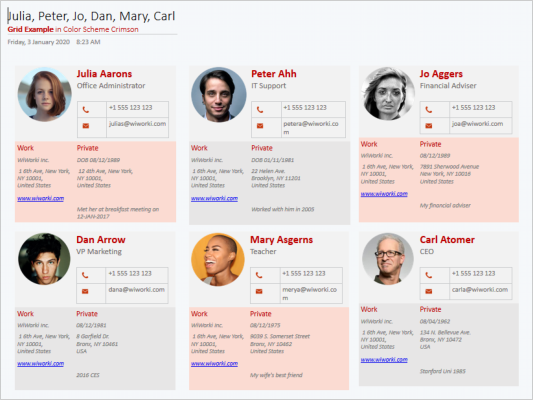Click the page date Friday, 3 January 2020
533x400 pixels.
[38, 42]
